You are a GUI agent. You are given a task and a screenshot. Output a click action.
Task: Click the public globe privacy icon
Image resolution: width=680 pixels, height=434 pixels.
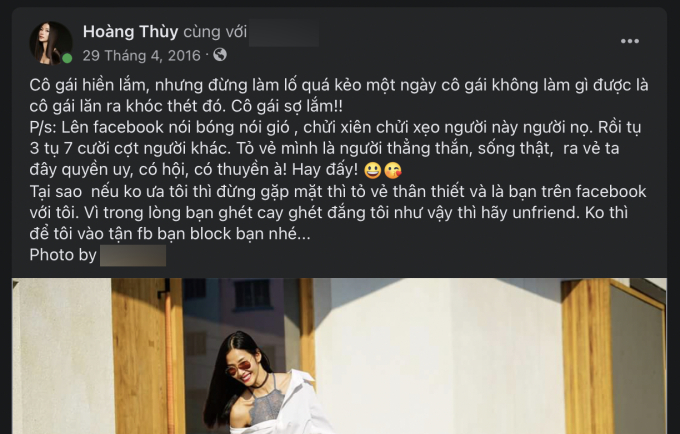point(220,55)
